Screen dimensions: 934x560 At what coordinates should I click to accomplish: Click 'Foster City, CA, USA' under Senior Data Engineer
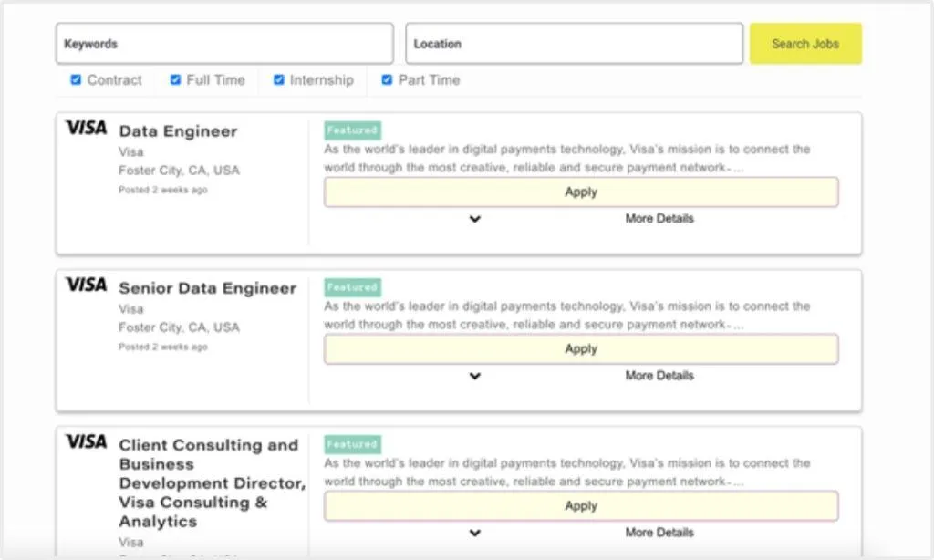point(179,327)
